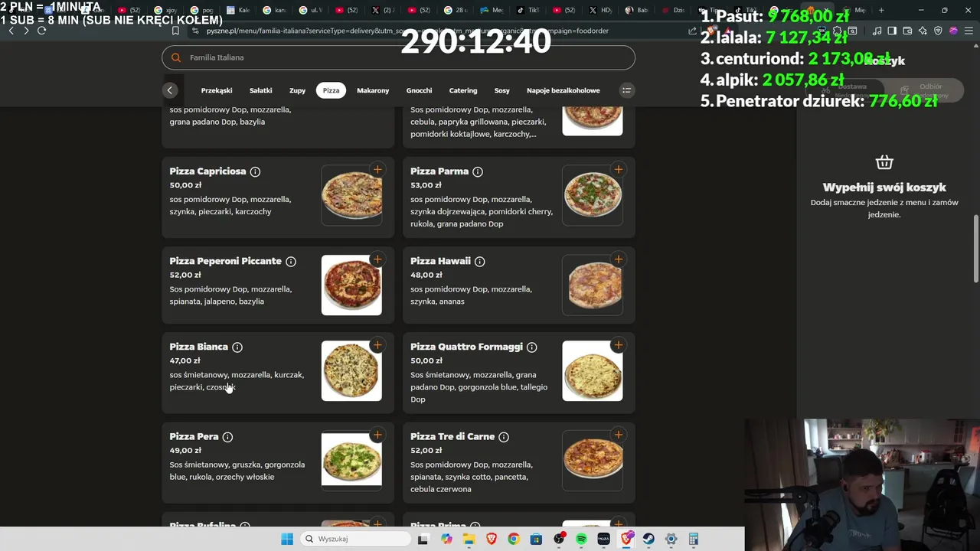The width and height of the screenshot is (980, 551).
Task: Show product info for Pizza Hawaii
Action: pyautogui.click(x=479, y=262)
